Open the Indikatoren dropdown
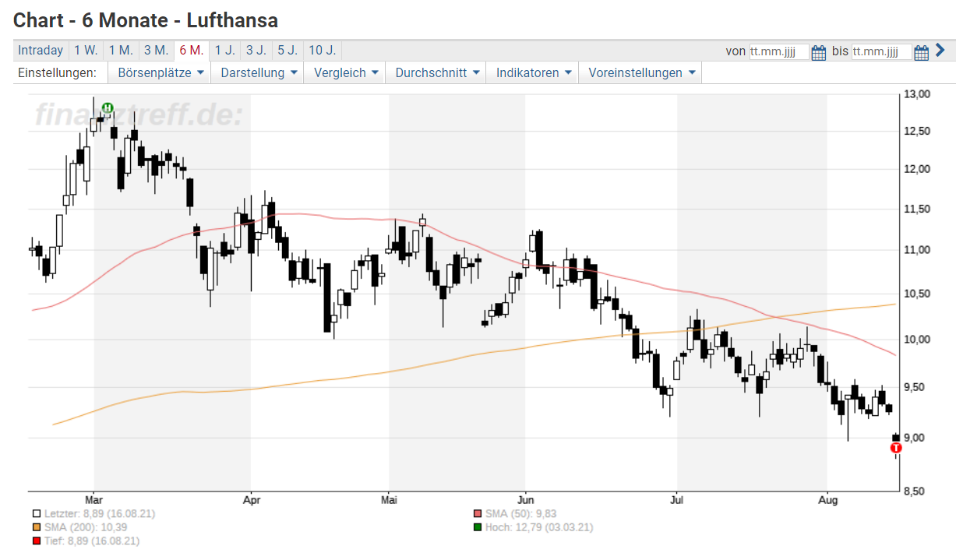This screenshot has width=956, height=560. [x=534, y=72]
